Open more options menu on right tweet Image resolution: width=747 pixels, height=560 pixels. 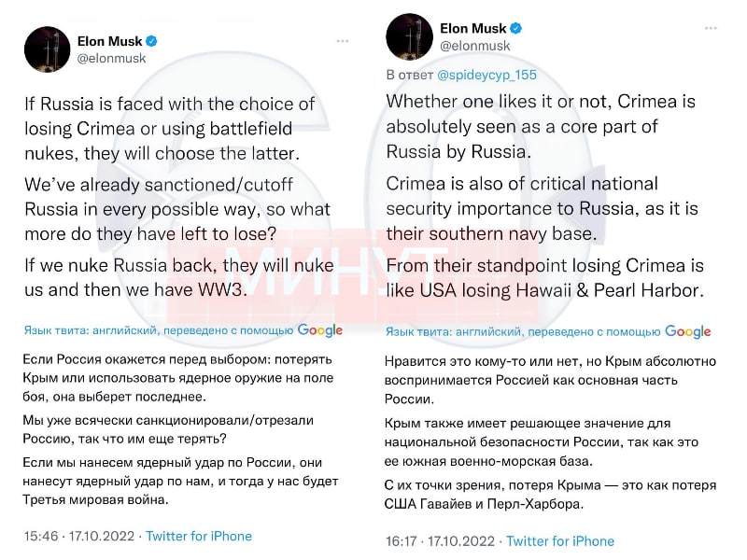click(x=711, y=29)
